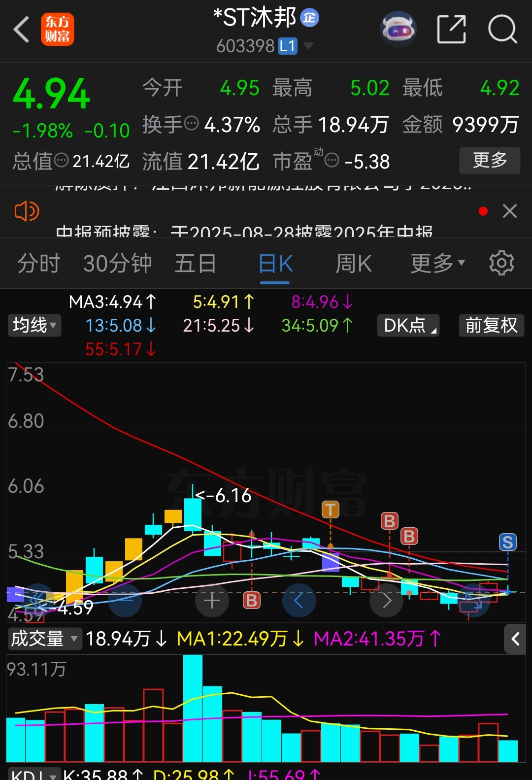Open the 成交量 sub-indicator dropdown
The image size is (532, 780).
[44, 639]
